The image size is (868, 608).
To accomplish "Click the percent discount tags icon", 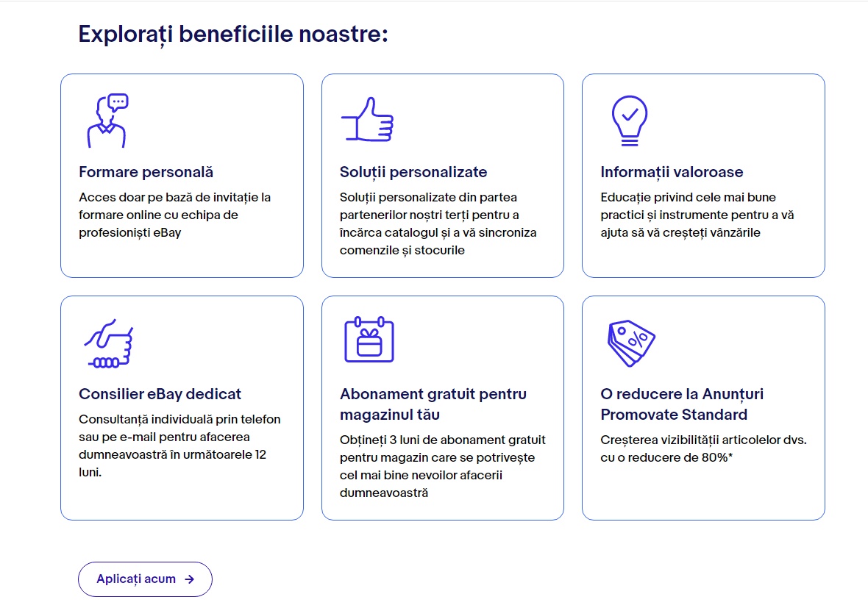I will pos(630,343).
